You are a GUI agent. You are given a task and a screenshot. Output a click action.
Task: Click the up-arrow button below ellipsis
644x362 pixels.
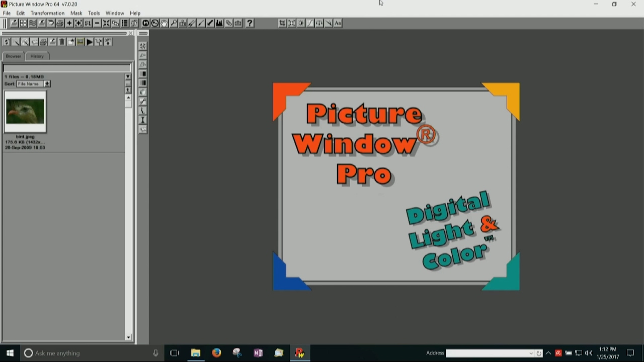point(128,90)
